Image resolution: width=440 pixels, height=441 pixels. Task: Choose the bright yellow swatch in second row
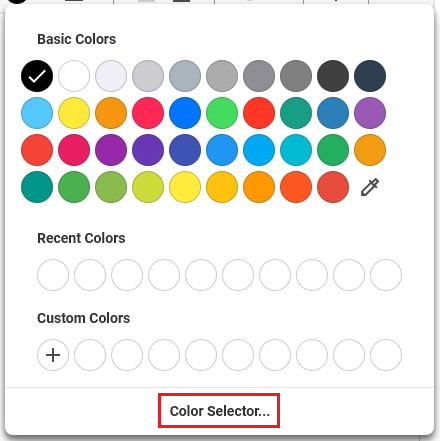pos(74,113)
